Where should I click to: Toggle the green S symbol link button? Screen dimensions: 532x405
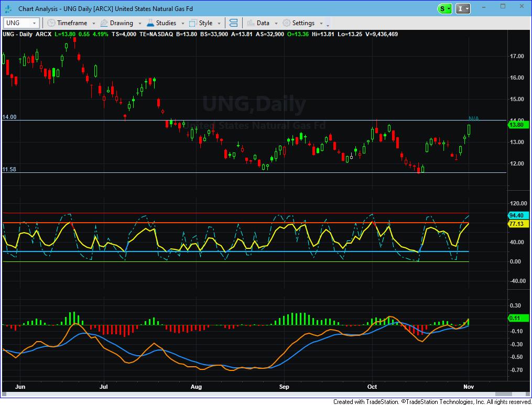(443, 8)
